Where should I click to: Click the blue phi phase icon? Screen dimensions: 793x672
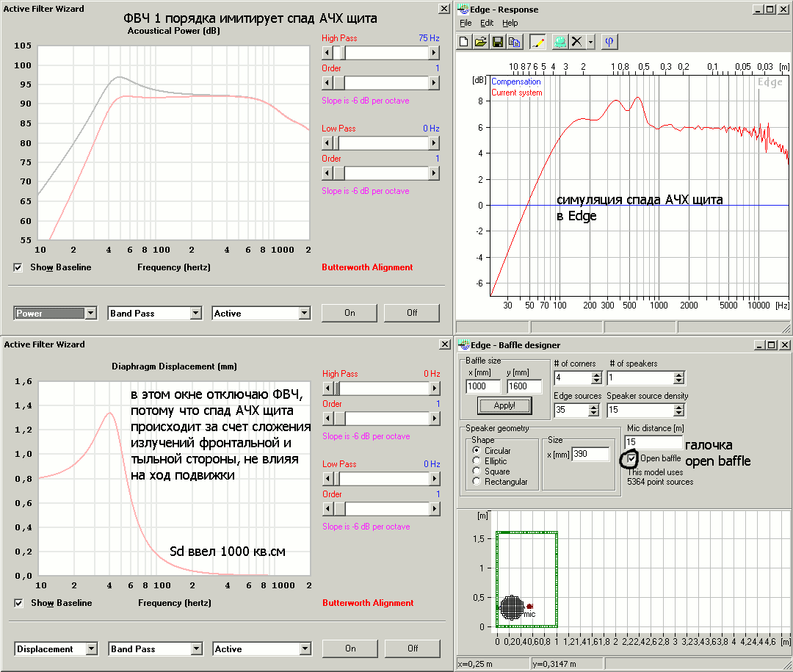(x=609, y=42)
